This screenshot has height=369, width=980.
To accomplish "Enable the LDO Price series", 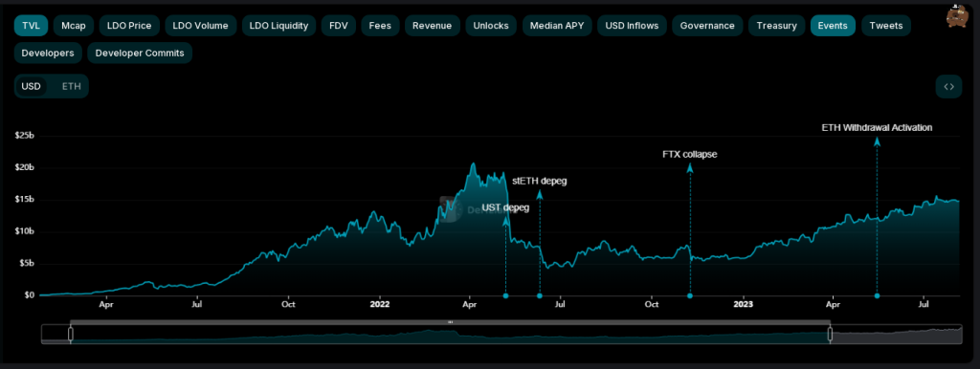I will tap(129, 26).
